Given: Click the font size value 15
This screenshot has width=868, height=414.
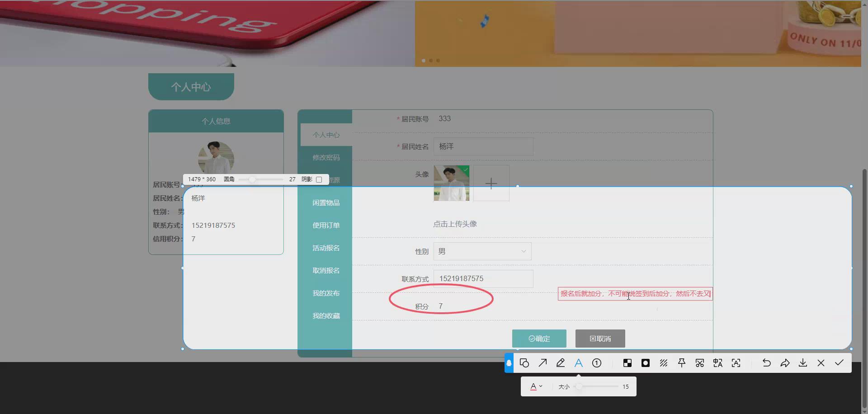Looking at the screenshot, I should pos(626,386).
